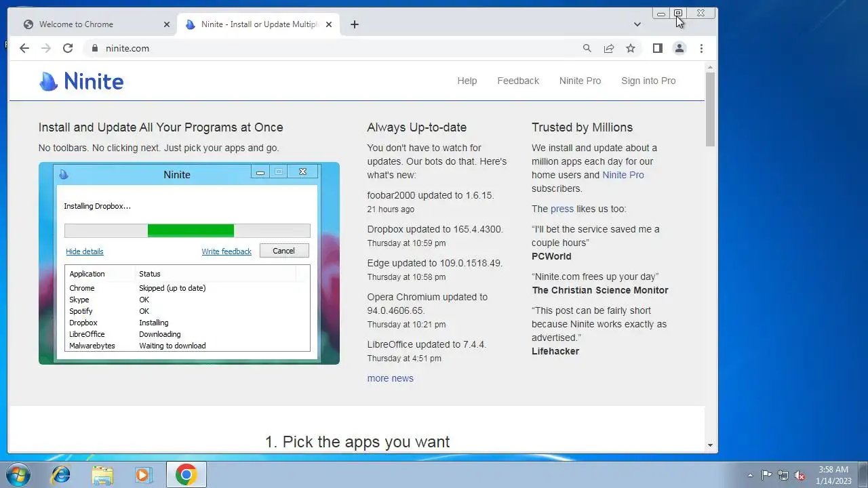Open a new tab with plus button

coord(355,24)
